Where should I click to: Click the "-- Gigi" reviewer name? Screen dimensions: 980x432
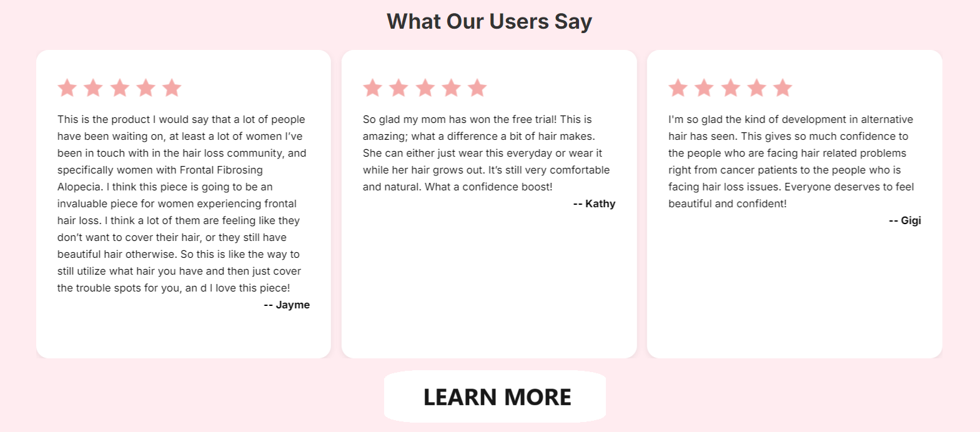tap(904, 220)
